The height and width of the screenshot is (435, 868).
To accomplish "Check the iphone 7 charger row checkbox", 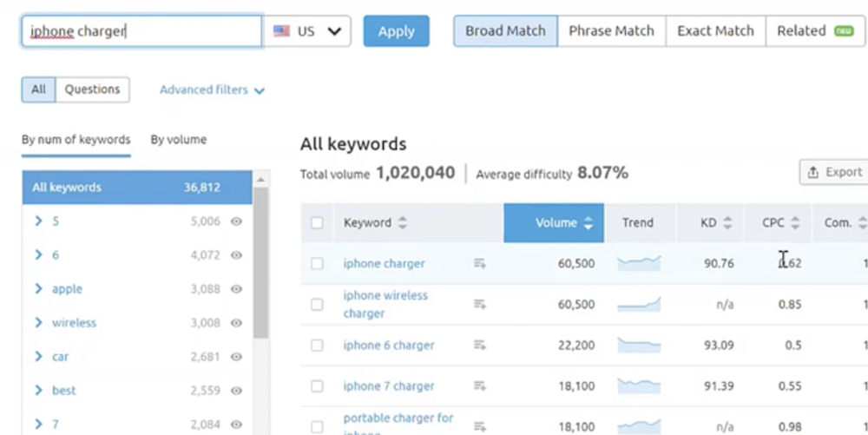I will pyautogui.click(x=317, y=386).
